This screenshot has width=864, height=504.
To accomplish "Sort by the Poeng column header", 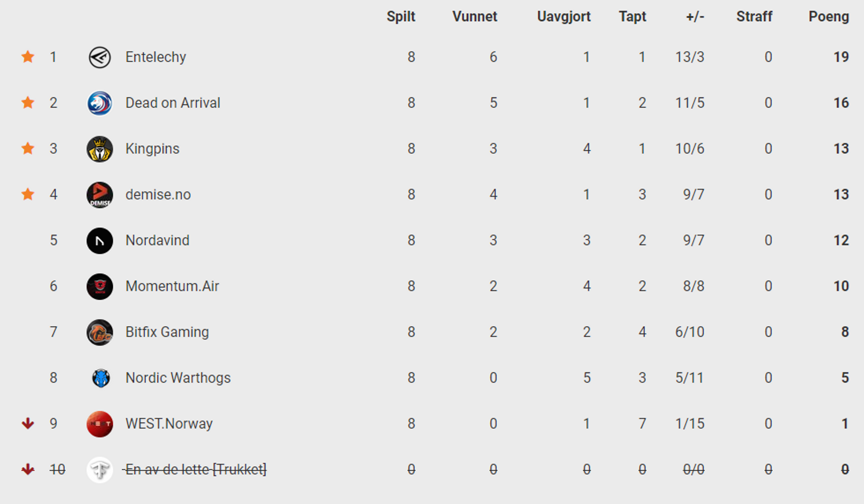I will [829, 16].
